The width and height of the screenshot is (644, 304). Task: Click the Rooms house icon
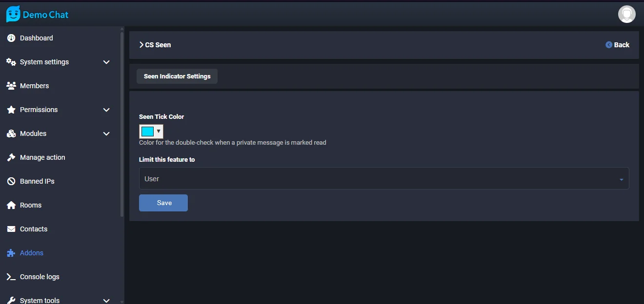(x=11, y=205)
